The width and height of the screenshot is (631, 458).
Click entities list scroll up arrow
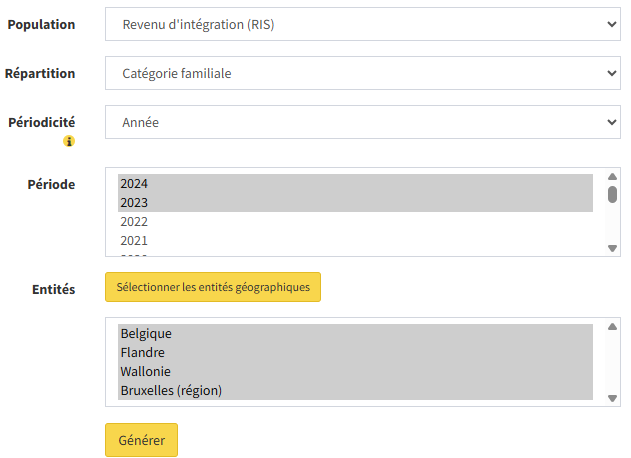(612, 327)
